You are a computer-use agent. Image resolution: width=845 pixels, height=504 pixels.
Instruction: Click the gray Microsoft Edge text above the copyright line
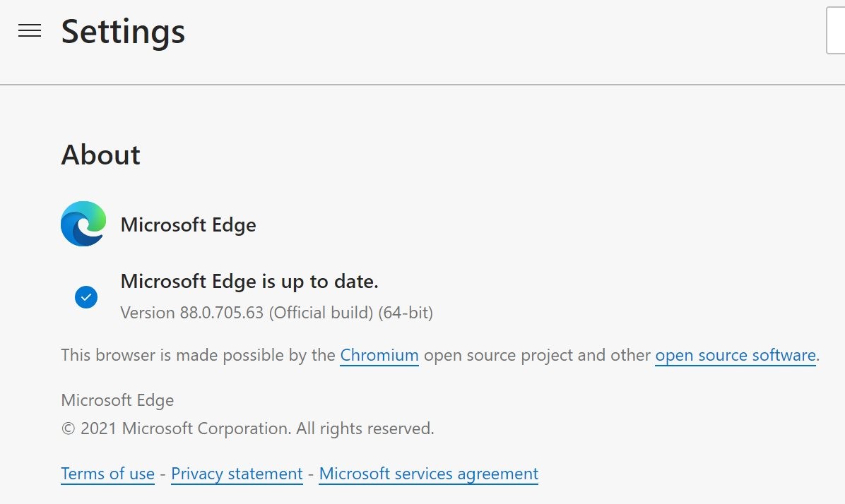point(117,400)
